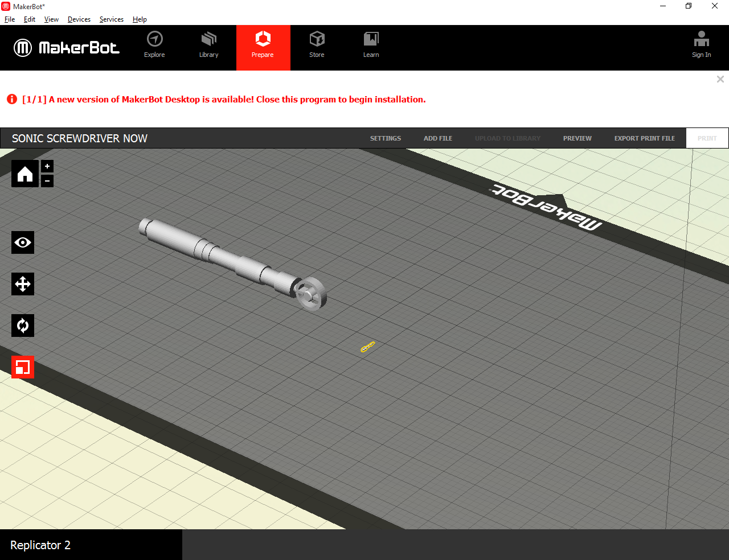Viewport: 729px width, 560px height.
Task: Click UPLOAD TO LIBRARY
Action: [x=507, y=138]
